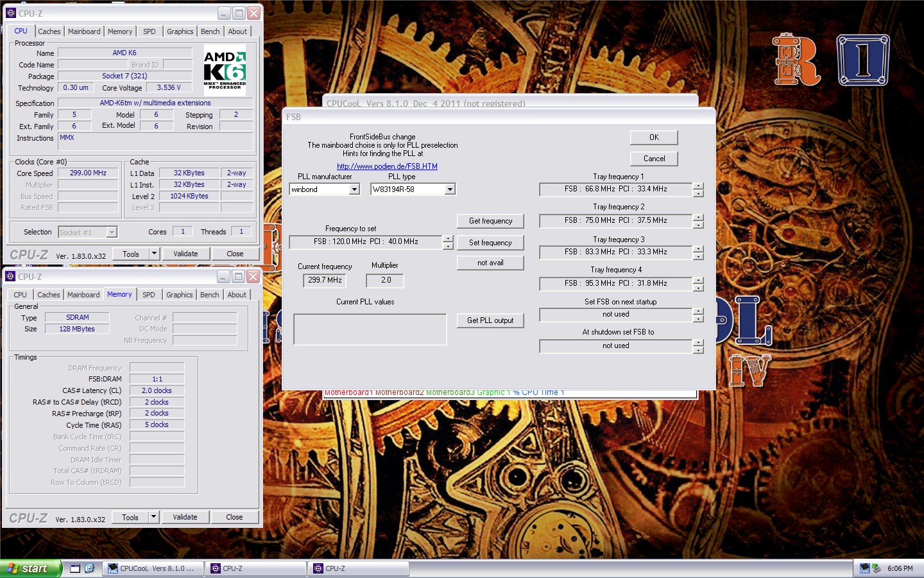Image resolution: width=924 pixels, height=578 pixels.
Task: Click the Core Voltage 3.536 V value
Action: point(169,88)
